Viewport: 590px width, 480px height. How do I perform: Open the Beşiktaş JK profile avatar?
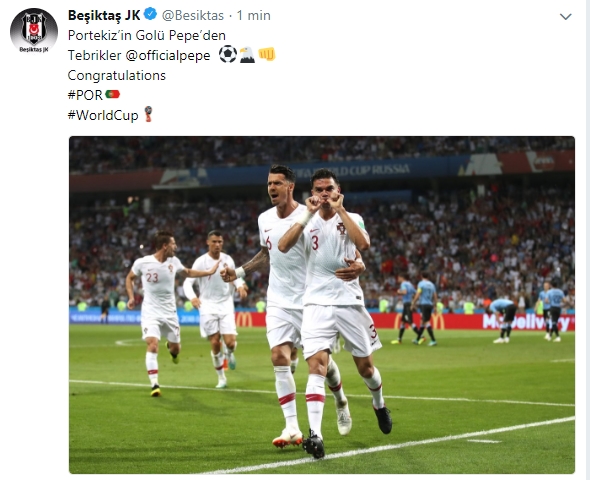coord(34,30)
